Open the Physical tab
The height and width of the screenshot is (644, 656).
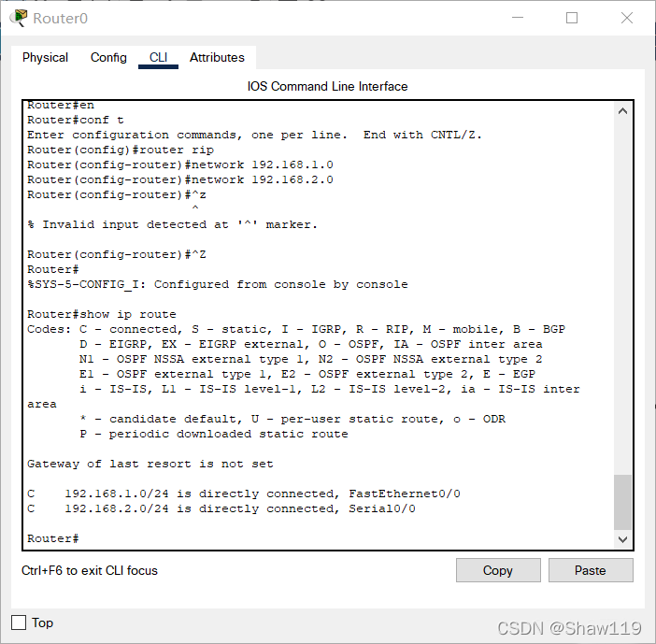(x=45, y=57)
